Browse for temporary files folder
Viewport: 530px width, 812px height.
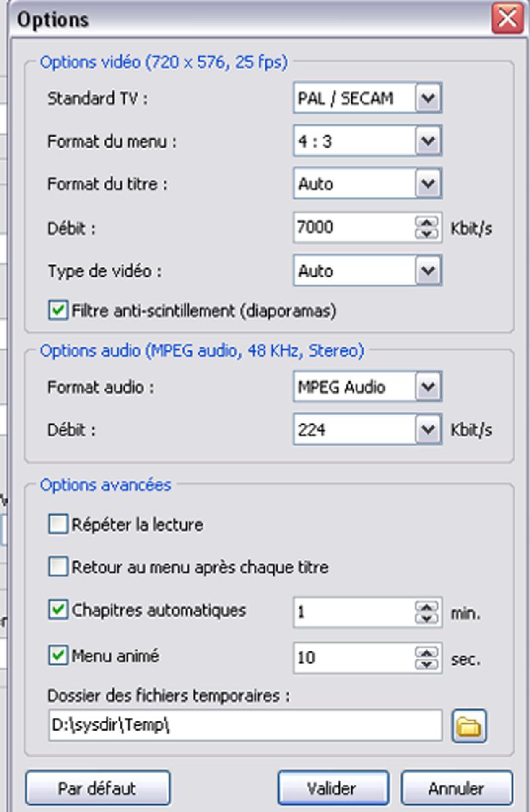point(469,726)
